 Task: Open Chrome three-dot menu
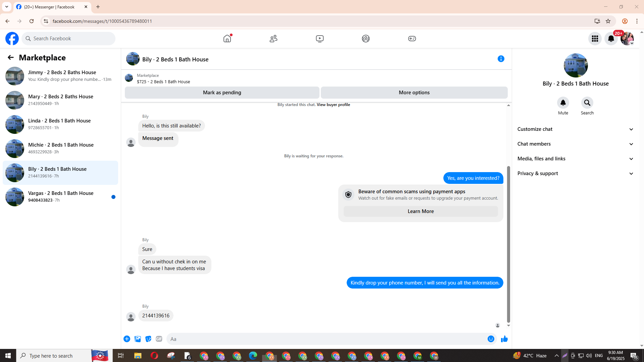click(637, 21)
